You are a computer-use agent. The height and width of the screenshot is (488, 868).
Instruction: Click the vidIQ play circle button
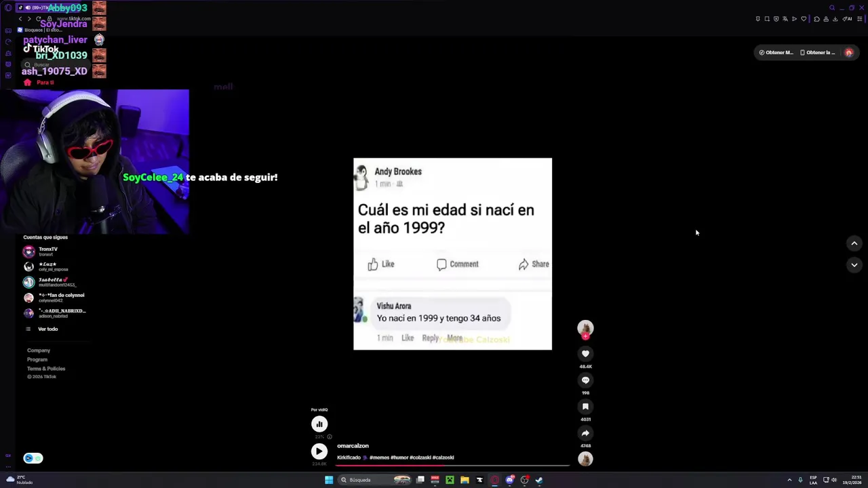319,451
